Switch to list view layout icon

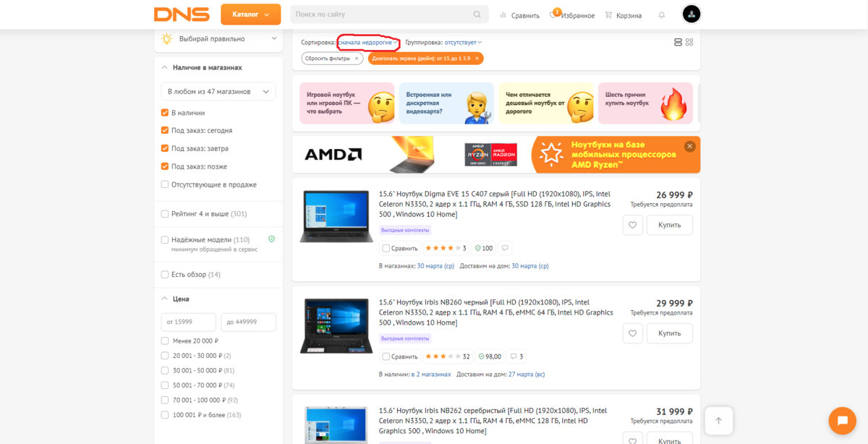click(x=678, y=43)
